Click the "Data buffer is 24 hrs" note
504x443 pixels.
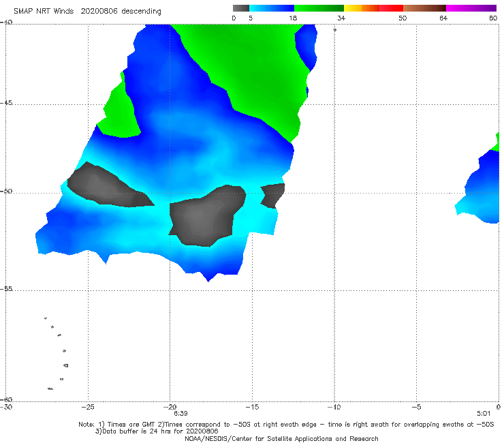pyautogui.click(x=157, y=431)
